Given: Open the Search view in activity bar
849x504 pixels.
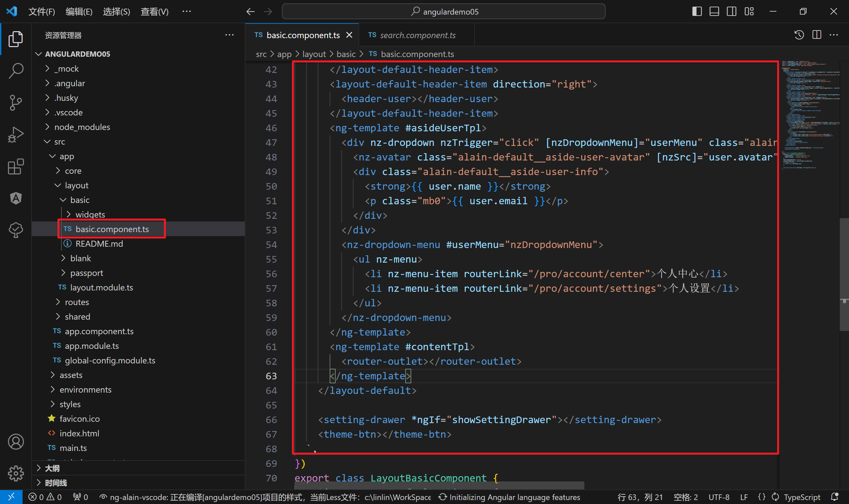Looking at the screenshot, I should pyautogui.click(x=16, y=71).
